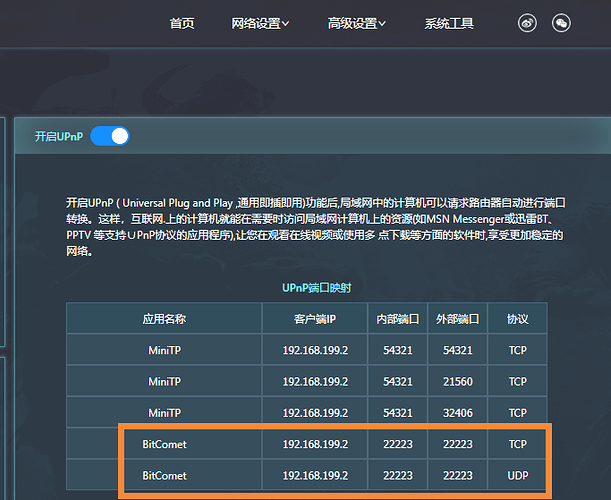
Task: Click the client IP in the first MiniTP row
Action: click(x=315, y=350)
